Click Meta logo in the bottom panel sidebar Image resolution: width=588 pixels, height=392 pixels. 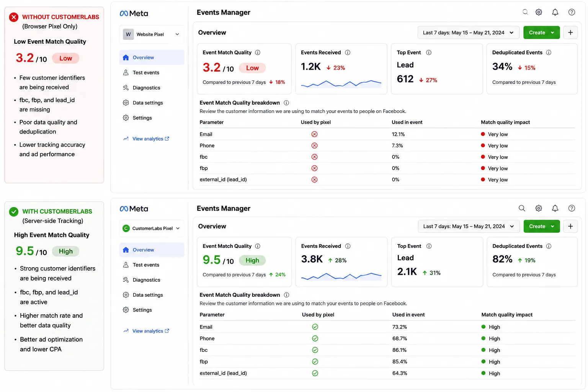(134, 209)
